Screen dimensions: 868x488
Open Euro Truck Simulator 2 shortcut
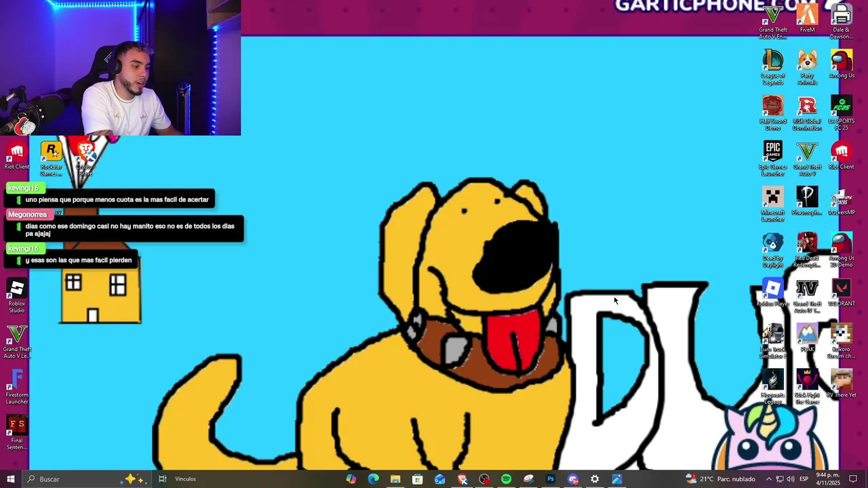coord(773,340)
